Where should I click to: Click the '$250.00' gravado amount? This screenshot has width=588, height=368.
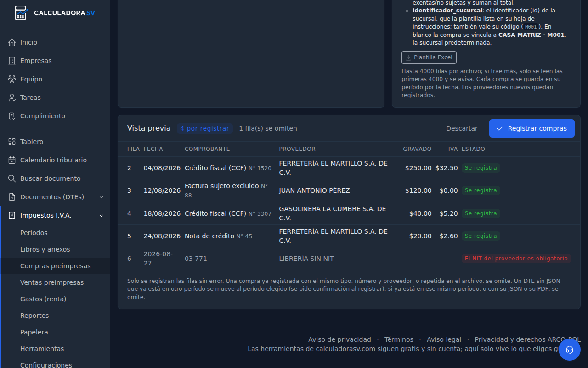[x=418, y=168]
